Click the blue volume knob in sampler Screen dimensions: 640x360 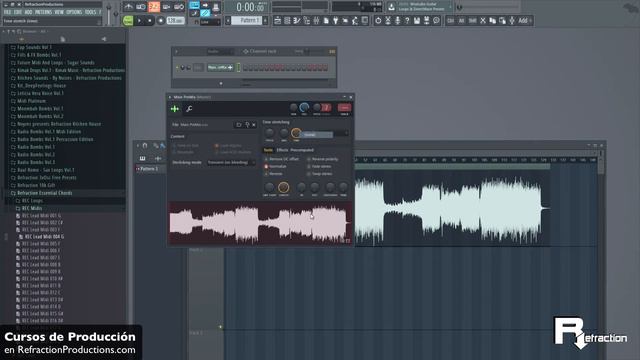304,108
